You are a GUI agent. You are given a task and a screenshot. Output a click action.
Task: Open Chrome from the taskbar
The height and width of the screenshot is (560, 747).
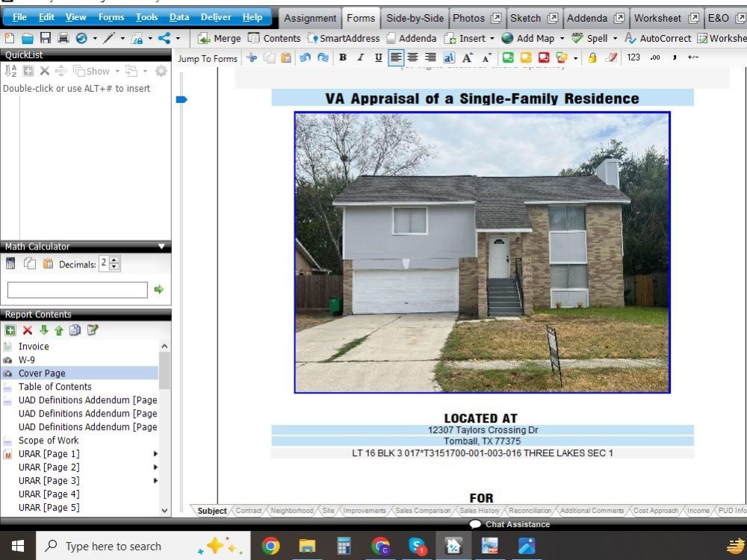[x=270, y=546]
